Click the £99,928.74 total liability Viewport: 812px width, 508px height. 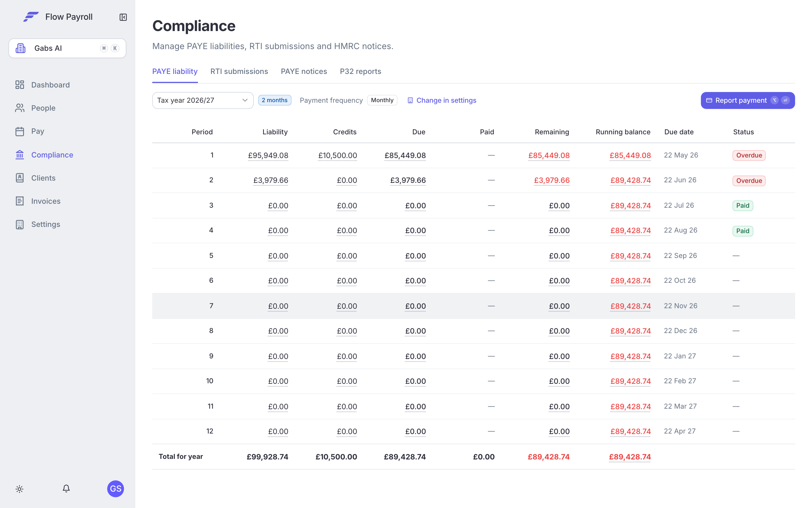point(267,457)
